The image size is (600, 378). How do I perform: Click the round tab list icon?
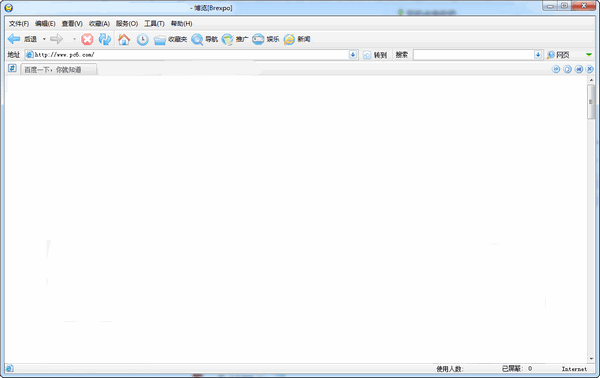(x=567, y=69)
